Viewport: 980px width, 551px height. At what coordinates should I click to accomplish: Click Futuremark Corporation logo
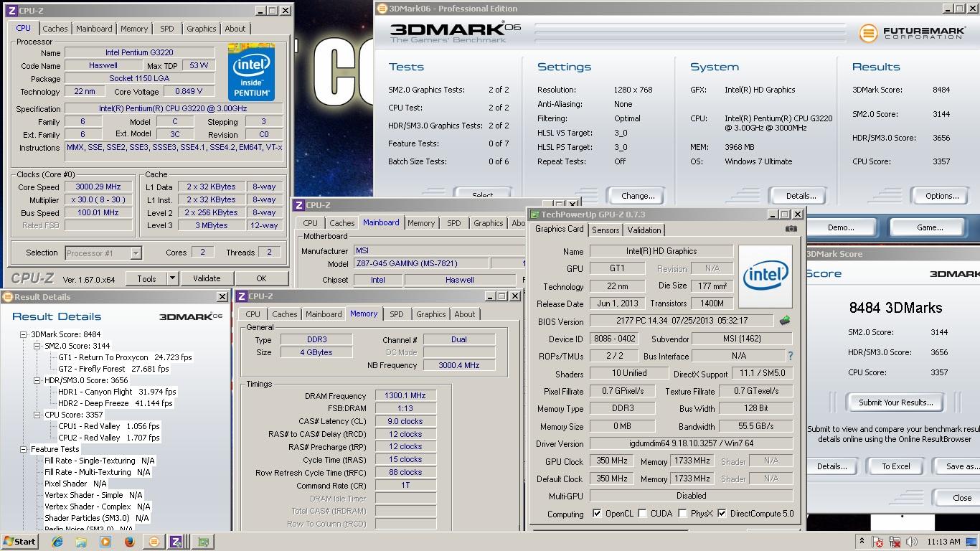coord(911,33)
